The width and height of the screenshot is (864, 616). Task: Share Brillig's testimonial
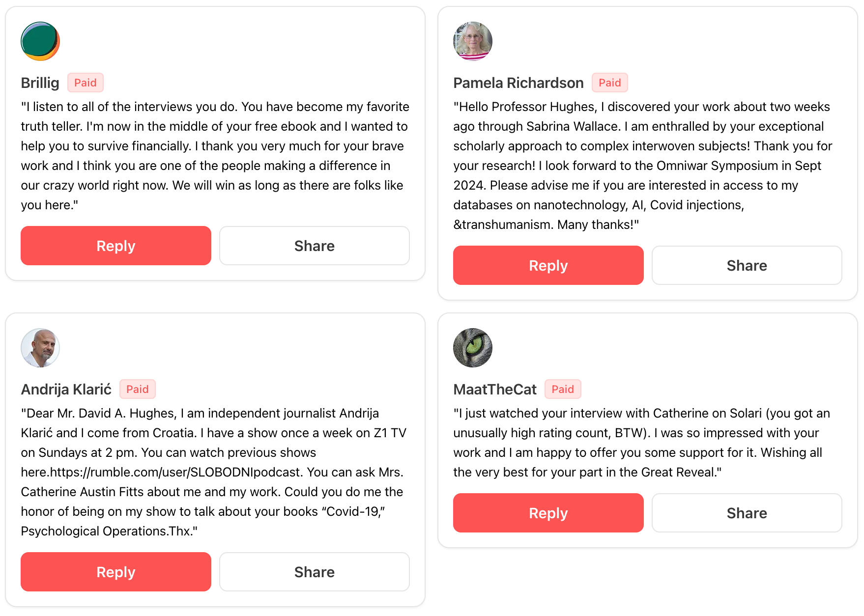pos(315,246)
